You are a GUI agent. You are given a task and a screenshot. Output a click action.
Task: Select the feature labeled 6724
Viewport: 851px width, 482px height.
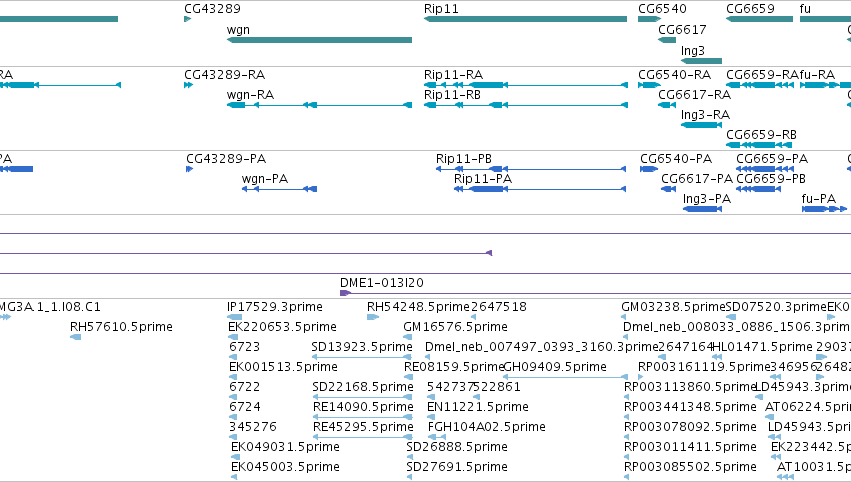[234, 417]
